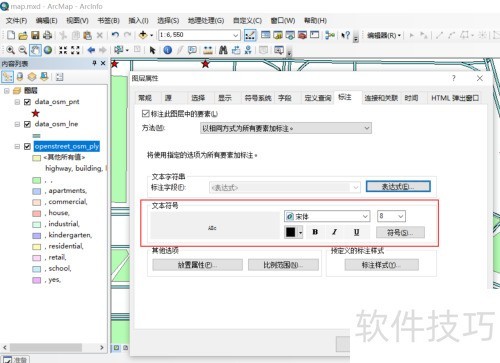
Task: Toggle visibility of data_osm_pnt layer
Action: (x=28, y=102)
